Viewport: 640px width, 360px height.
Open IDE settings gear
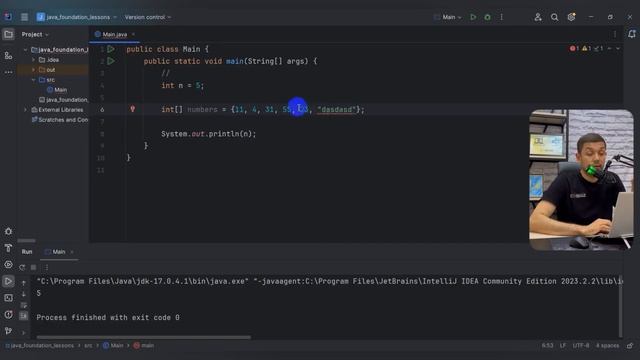tap(571, 17)
